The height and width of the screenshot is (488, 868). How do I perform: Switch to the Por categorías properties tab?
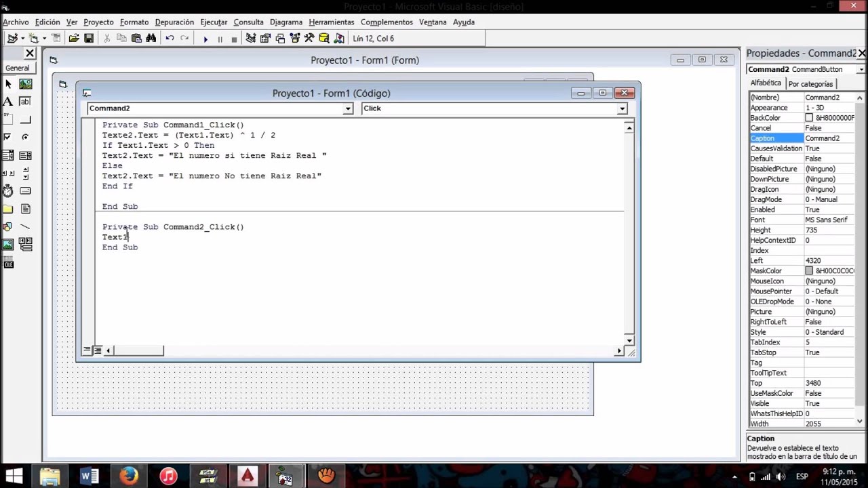coord(810,84)
